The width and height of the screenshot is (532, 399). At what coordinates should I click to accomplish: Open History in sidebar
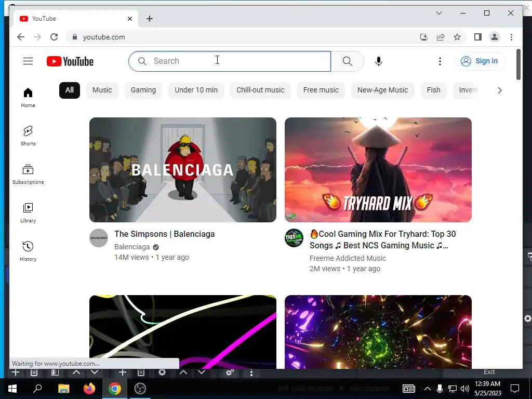[28, 251]
